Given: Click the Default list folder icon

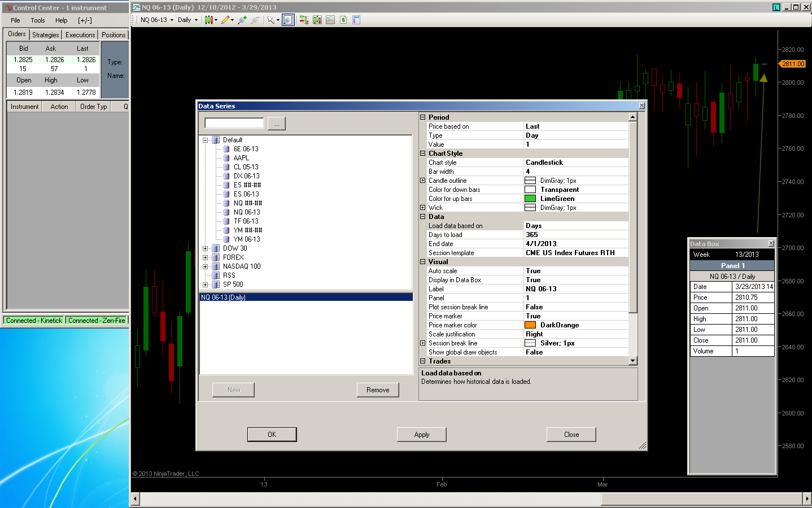Looking at the screenshot, I should click(x=216, y=140).
